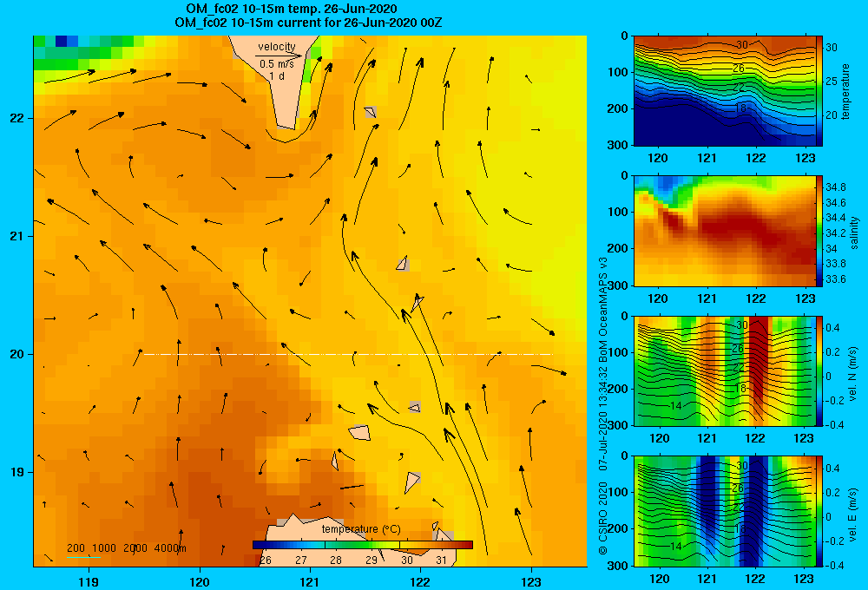Click the main map temperature colorbar
The height and width of the screenshot is (590, 868).
363,545
